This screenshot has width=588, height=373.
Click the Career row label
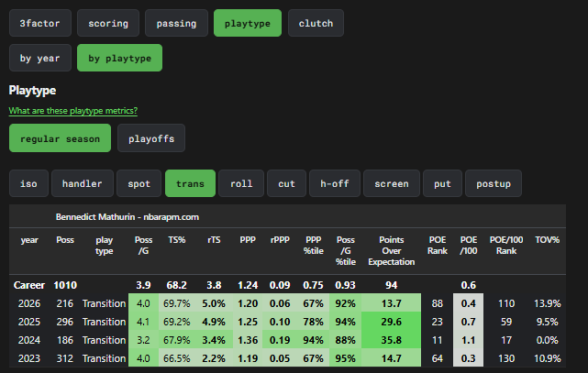click(29, 285)
